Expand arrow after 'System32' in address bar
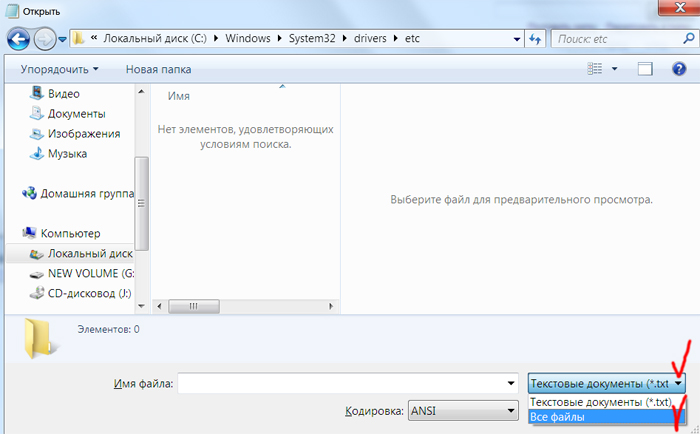The width and height of the screenshot is (700, 434). [345, 38]
